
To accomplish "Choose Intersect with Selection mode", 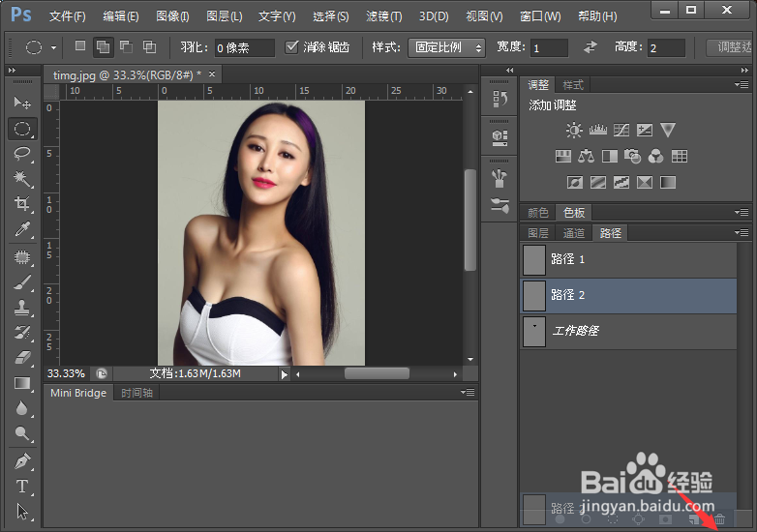I will click(150, 46).
